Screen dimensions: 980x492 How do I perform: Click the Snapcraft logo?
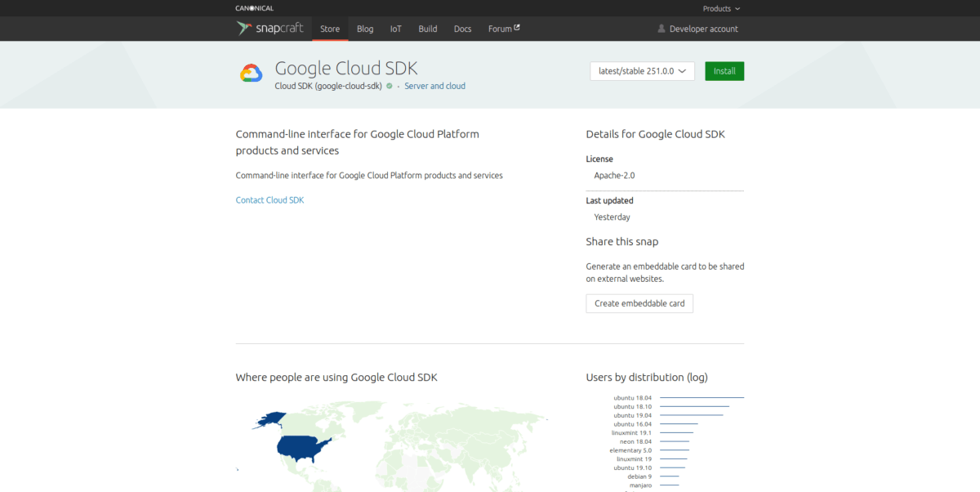coord(269,29)
